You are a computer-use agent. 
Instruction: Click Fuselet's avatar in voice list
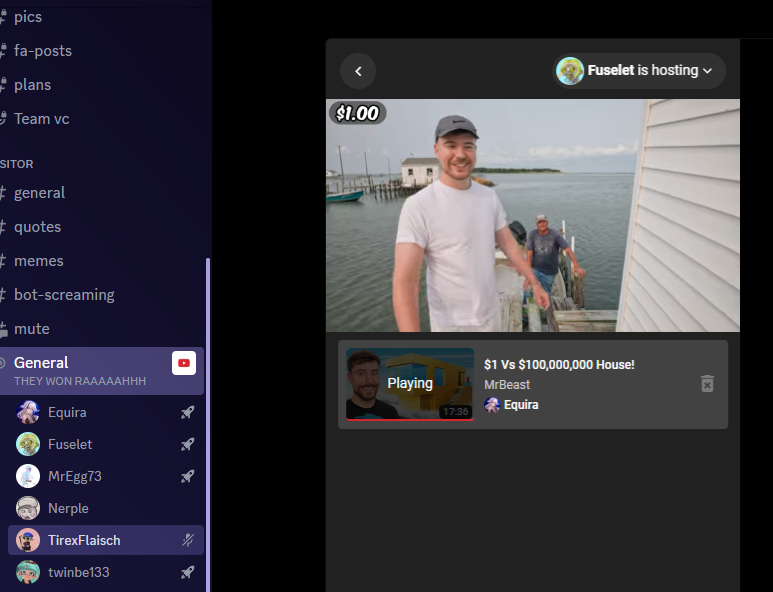point(28,445)
